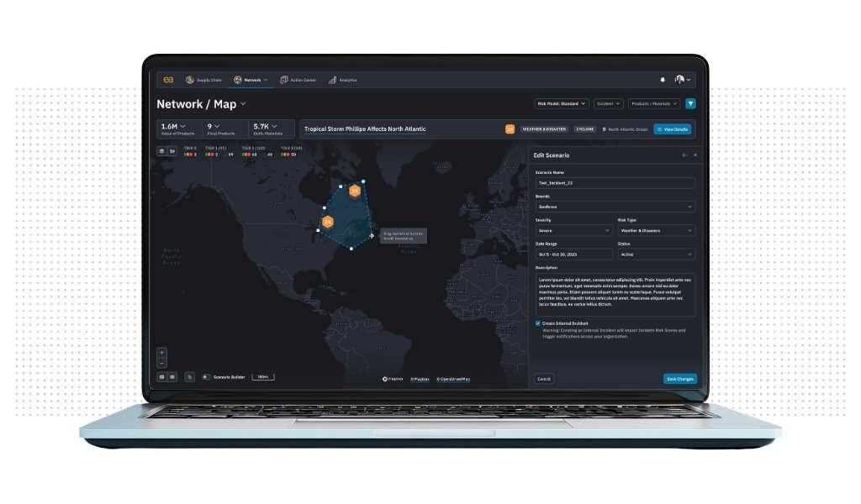This screenshot has height=504, width=861.
Task: Expand the Status Active dropdown
Action: click(x=656, y=254)
